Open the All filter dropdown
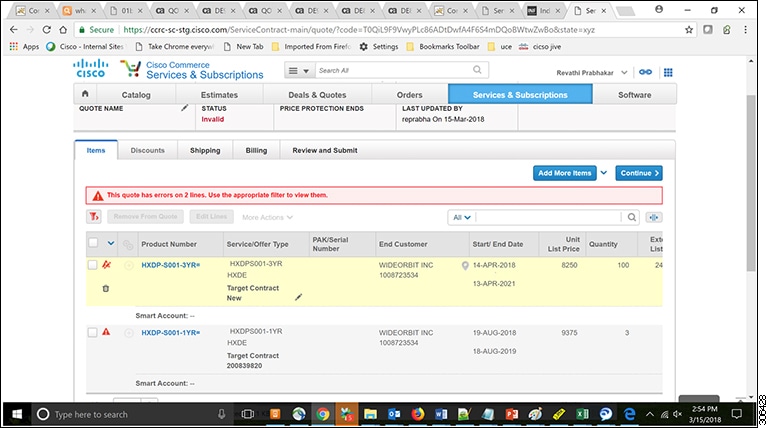This screenshot has width=768, height=428. [461, 217]
